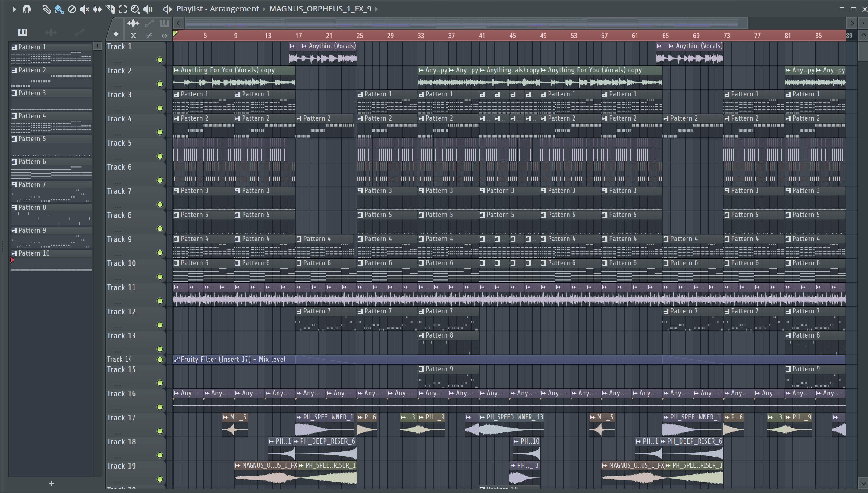This screenshot has width=868, height=493.
Task: Click the stretch arrows icon above Track 1
Action: [x=164, y=35]
